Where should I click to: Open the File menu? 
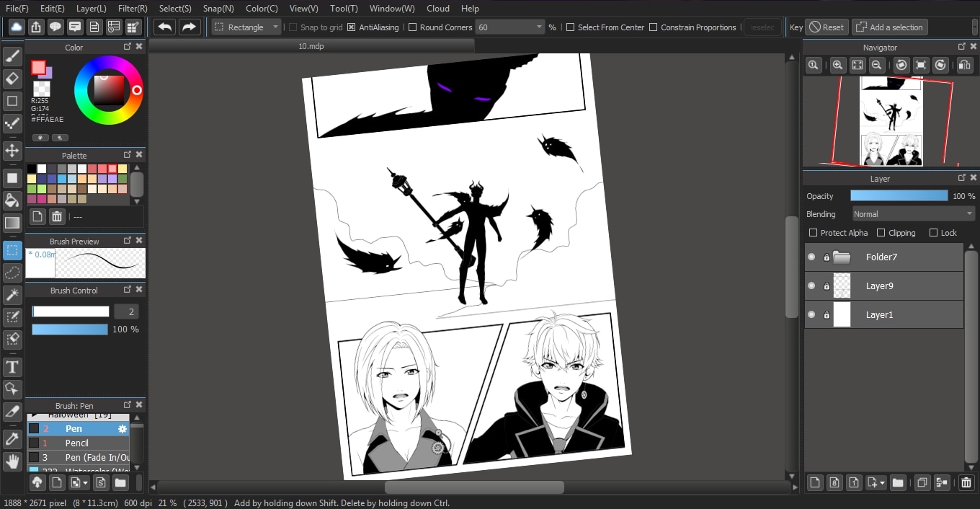[17, 9]
